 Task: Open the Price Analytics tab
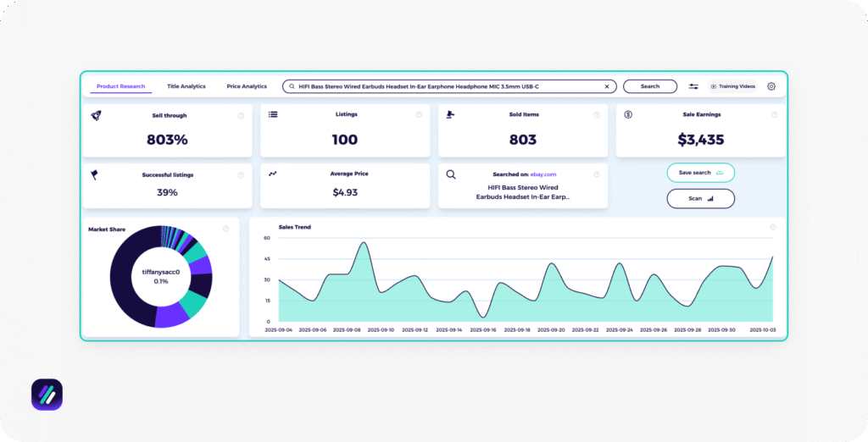pos(247,86)
